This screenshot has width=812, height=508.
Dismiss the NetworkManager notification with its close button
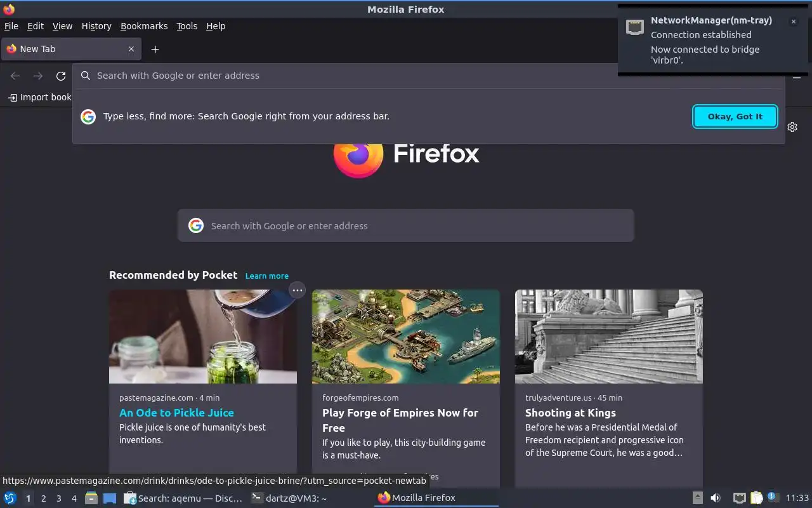coord(793,22)
